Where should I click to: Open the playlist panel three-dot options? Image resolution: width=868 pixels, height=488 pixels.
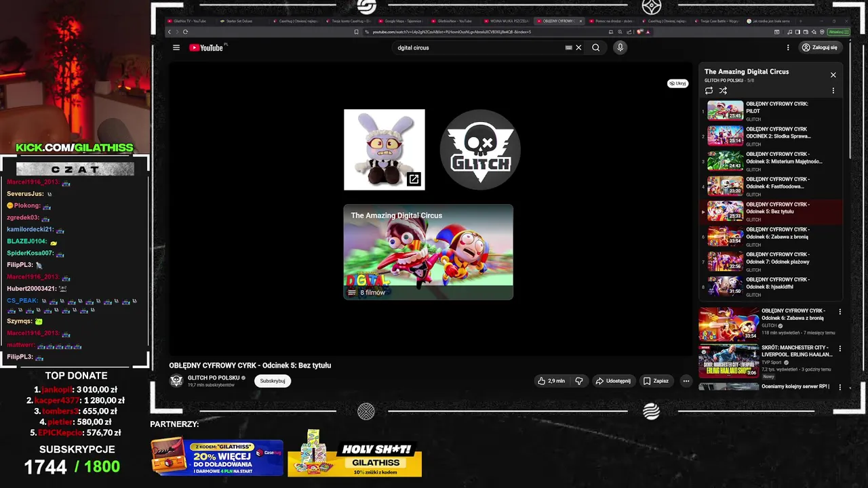833,91
